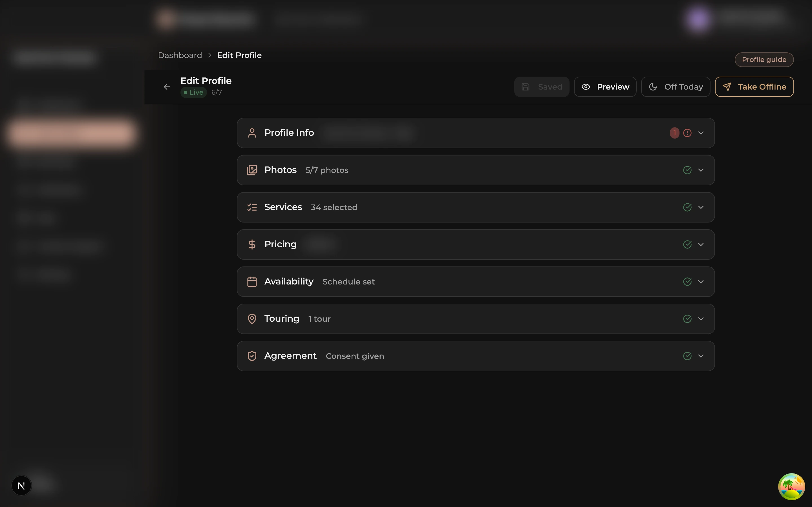The height and width of the screenshot is (507, 812).
Task: Expand the Pricing section chevron
Action: tap(701, 244)
